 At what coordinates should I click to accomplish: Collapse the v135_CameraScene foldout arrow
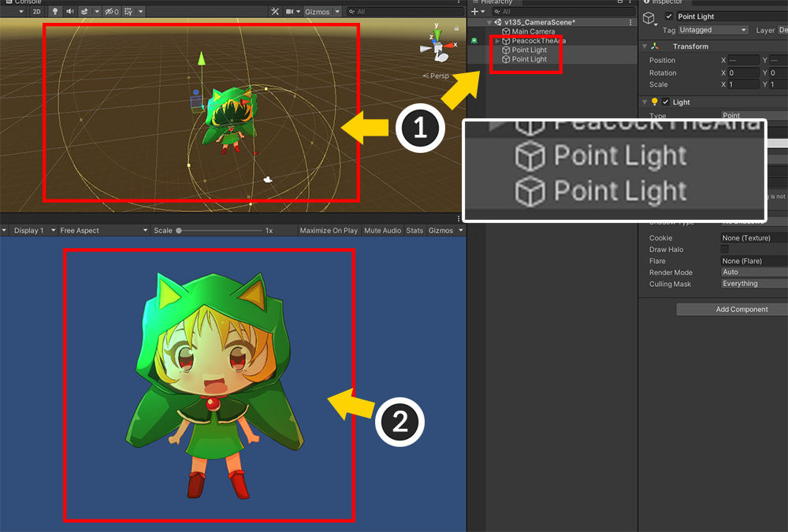489,23
